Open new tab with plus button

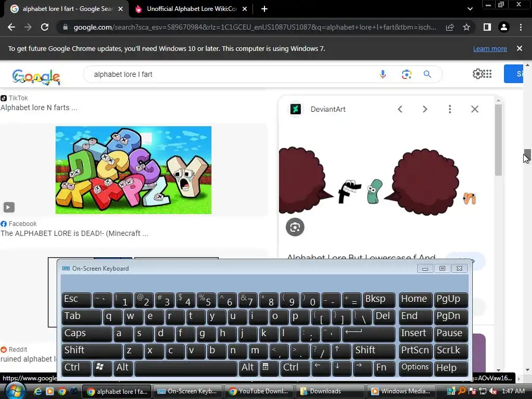264,9
